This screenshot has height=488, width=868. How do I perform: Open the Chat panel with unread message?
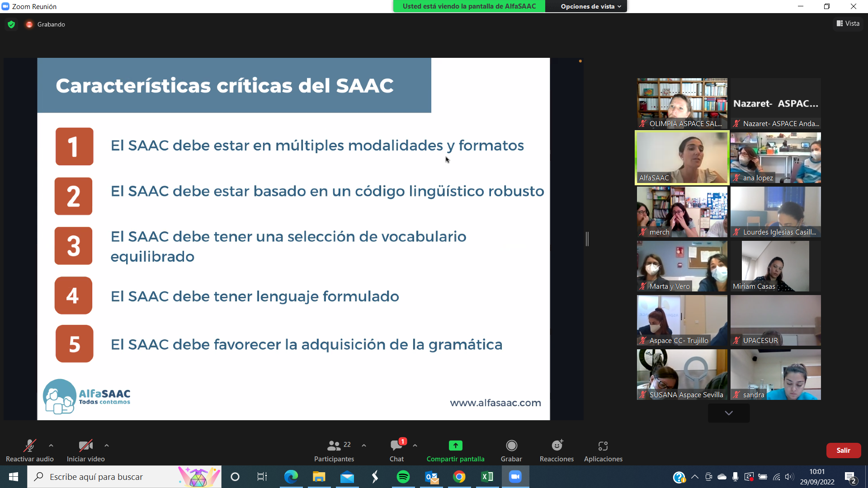coord(396,450)
